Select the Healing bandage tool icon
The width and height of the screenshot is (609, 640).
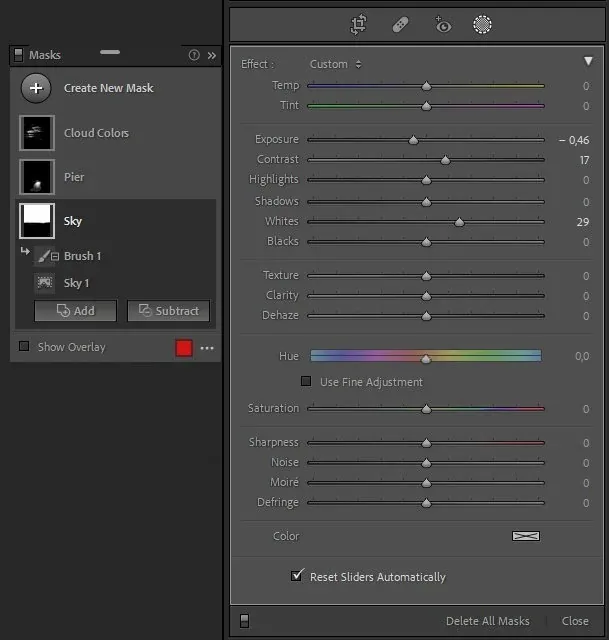pos(400,25)
